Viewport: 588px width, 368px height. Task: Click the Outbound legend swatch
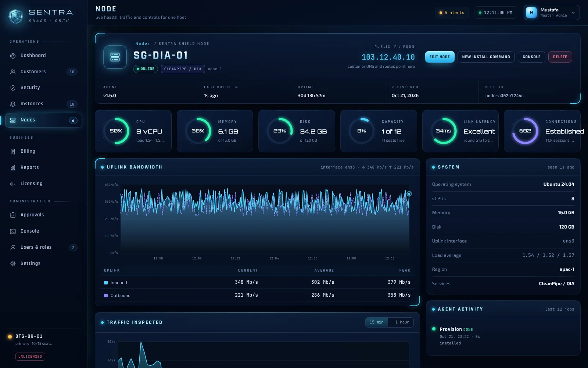[106, 296]
